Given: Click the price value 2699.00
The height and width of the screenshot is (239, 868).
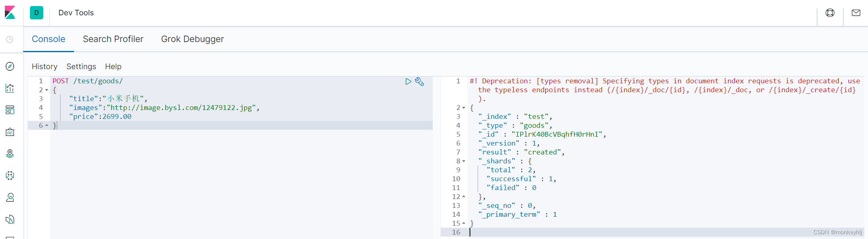Looking at the screenshot, I should click(117, 116).
